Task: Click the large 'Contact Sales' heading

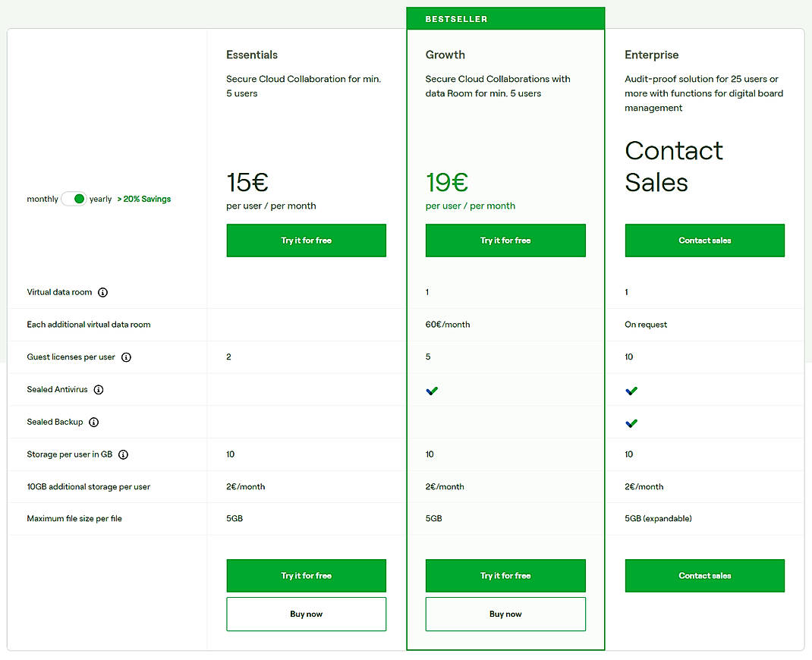Action: click(x=674, y=166)
